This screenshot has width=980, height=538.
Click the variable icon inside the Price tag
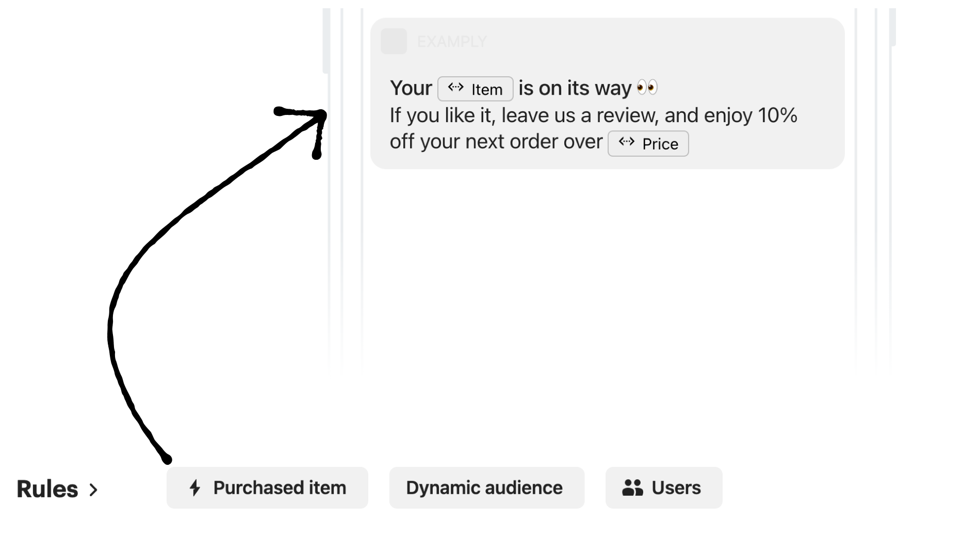pos(626,142)
